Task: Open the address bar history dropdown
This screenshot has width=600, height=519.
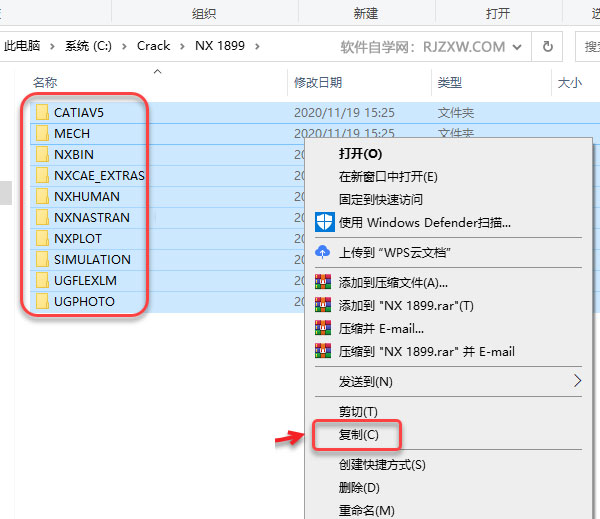Action: tap(517, 47)
